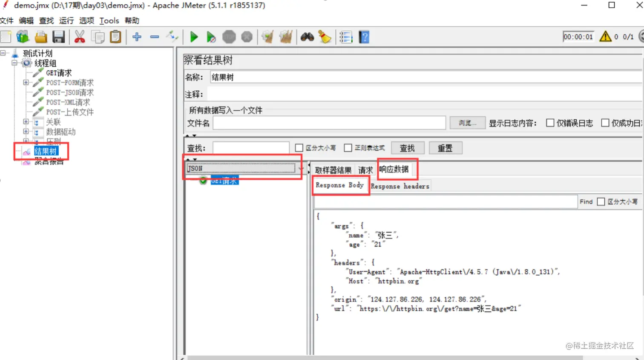Switch to 取样器结果 tab
The width and height of the screenshot is (644, 360).
(333, 170)
